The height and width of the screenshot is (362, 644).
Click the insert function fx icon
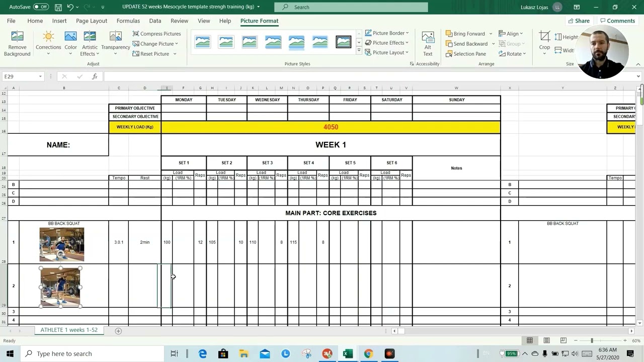(x=95, y=76)
